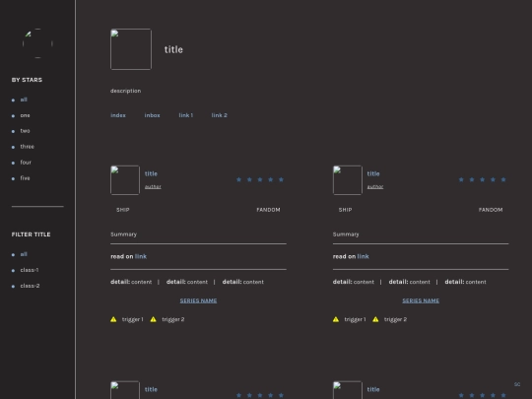Screen dimensions: 532x399
Task: Select the one star filter
Action: (25, 115)
